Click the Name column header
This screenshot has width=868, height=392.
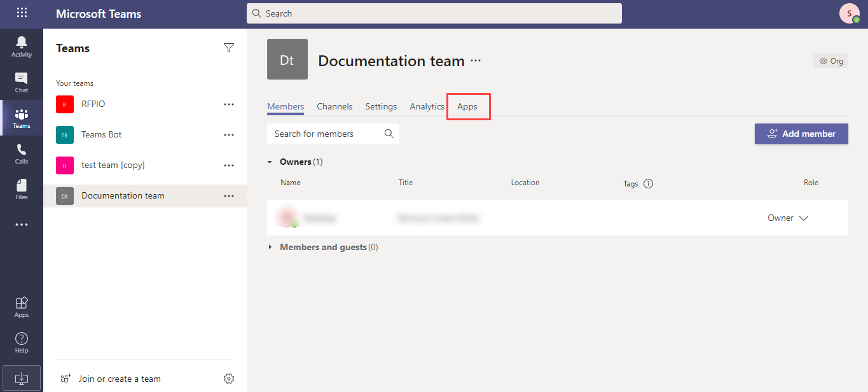(291, 183)
